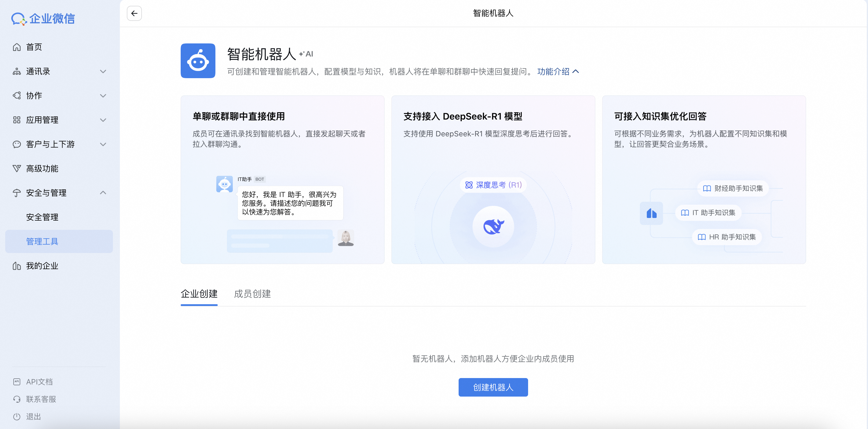Viewport: 868px width, 429px height.
Task: Click the building icon beside 我的企业
Action: tap(17, 266)
